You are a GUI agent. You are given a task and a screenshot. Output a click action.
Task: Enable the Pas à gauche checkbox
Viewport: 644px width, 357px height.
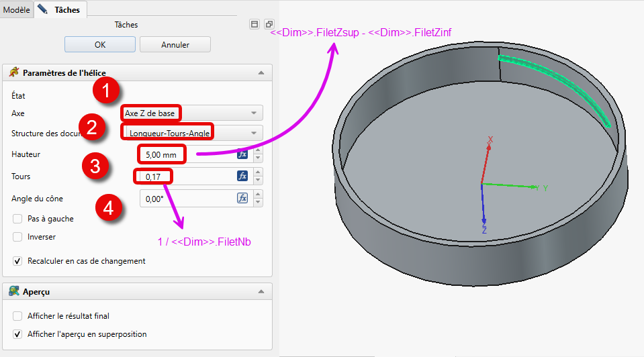(x=17, y=219)
